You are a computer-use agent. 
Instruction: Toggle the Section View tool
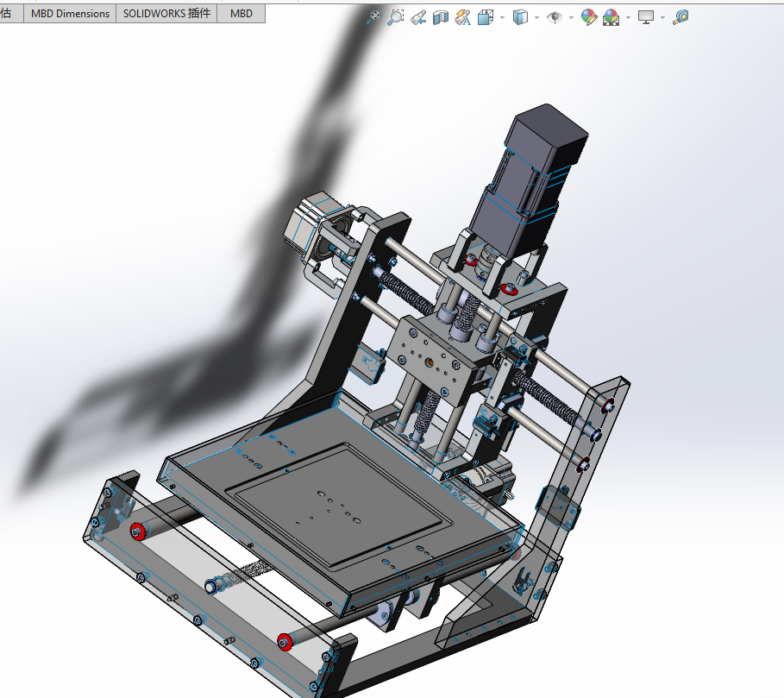pyautogui.click(x=441, y=17)
